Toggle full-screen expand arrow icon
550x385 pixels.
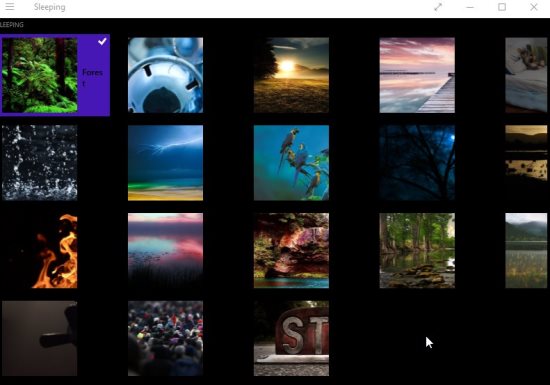tap(438, 7)
